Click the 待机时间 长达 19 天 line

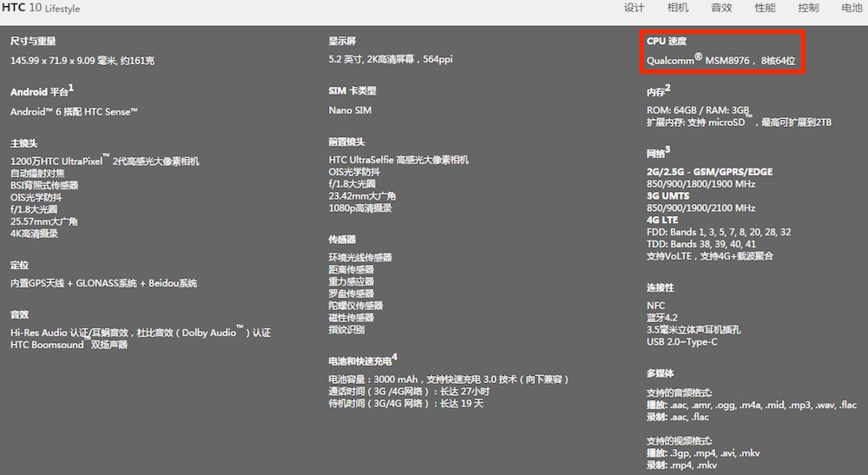(x=405, y=404)
